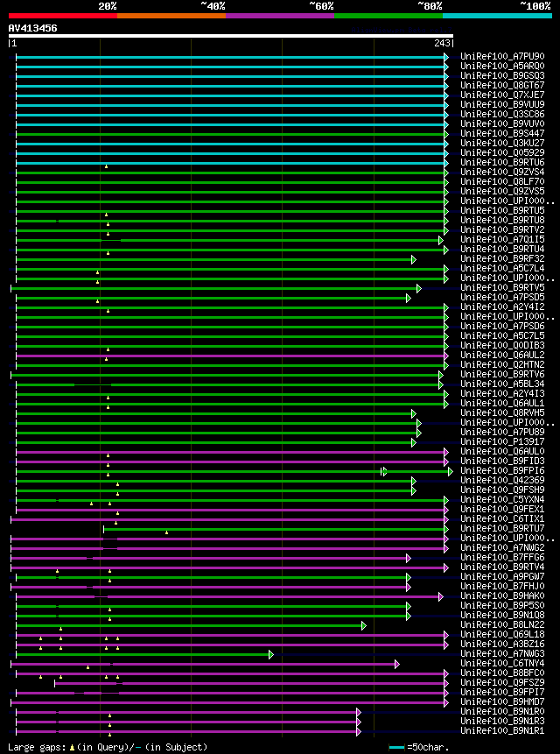Image resolution: width=560 pixels, height=754 pixels.
Task: Click the UniRef100_B9HMD7 hit name
Action: pyautogui.click(x=502, y=701)
